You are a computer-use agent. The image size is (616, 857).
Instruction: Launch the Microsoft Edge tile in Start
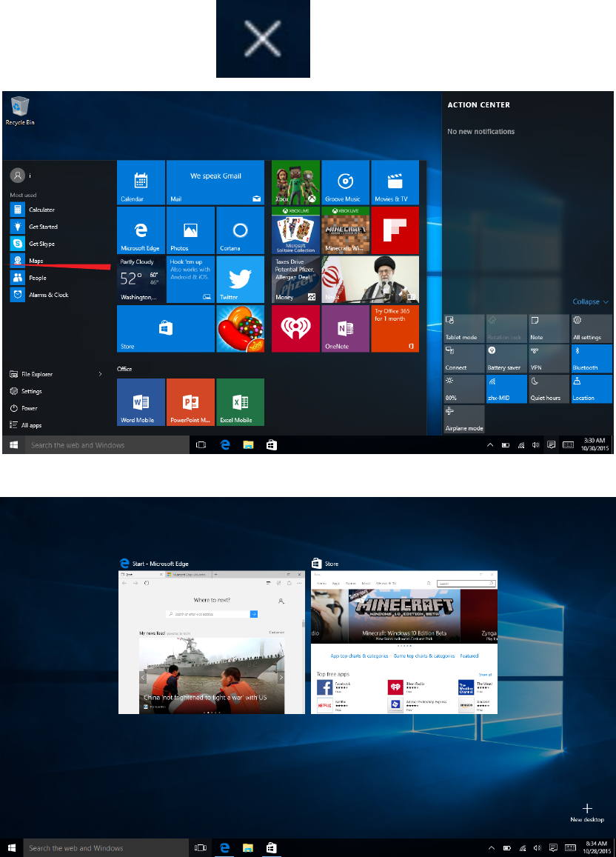click(x=141, y=230)
